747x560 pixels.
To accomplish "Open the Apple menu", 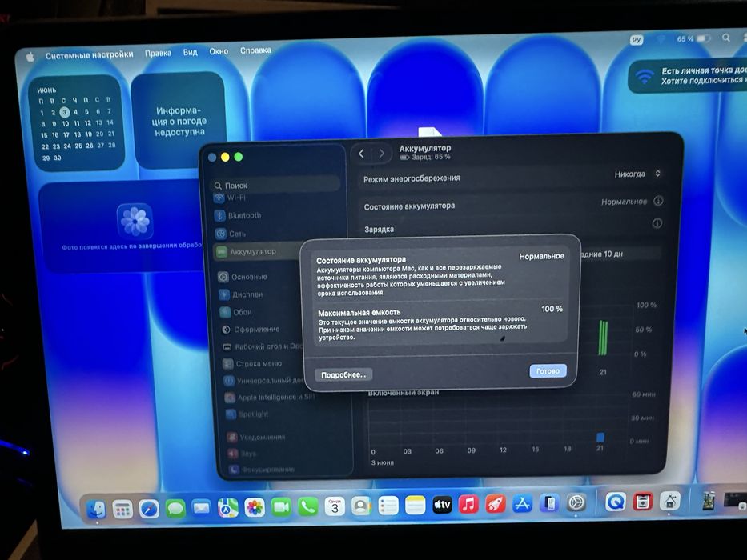I will pos(30,57).
